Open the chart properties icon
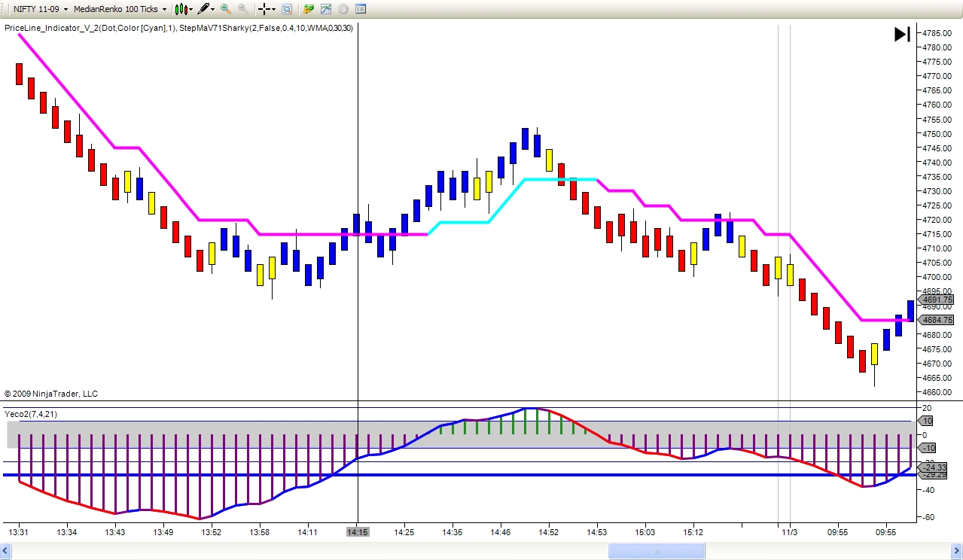Image resolution: width=963 pixels, height=560 pixels. pos(361,9)
